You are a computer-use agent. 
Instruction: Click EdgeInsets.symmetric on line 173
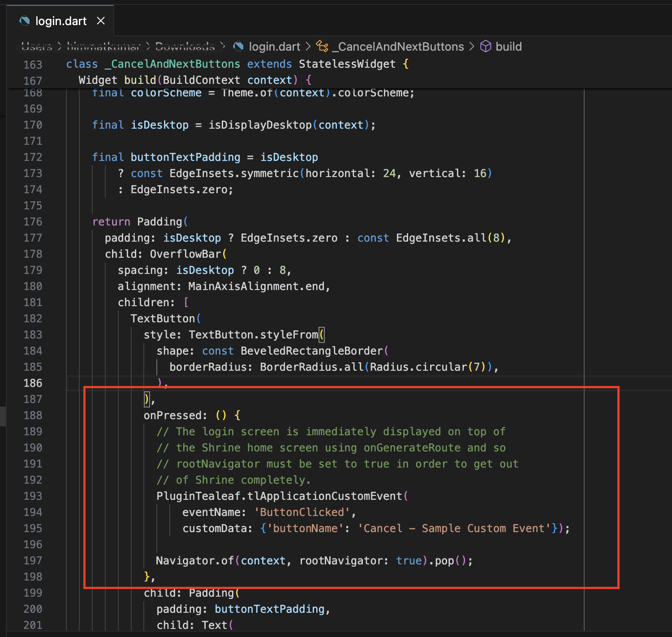pyautogui.click(x=234, y=173)
